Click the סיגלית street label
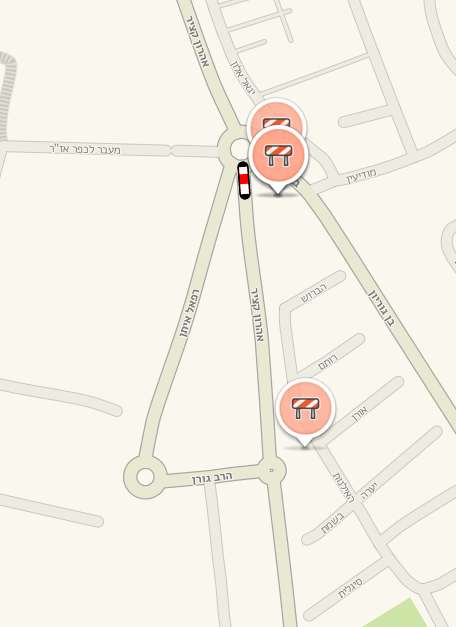Screen dimensions: 456x627 pos(350,588)
